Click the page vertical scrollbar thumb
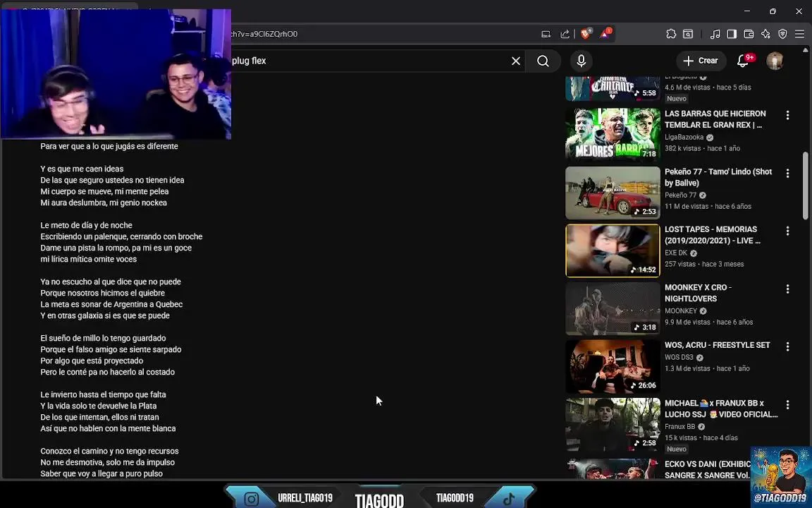 click(805, 185)
